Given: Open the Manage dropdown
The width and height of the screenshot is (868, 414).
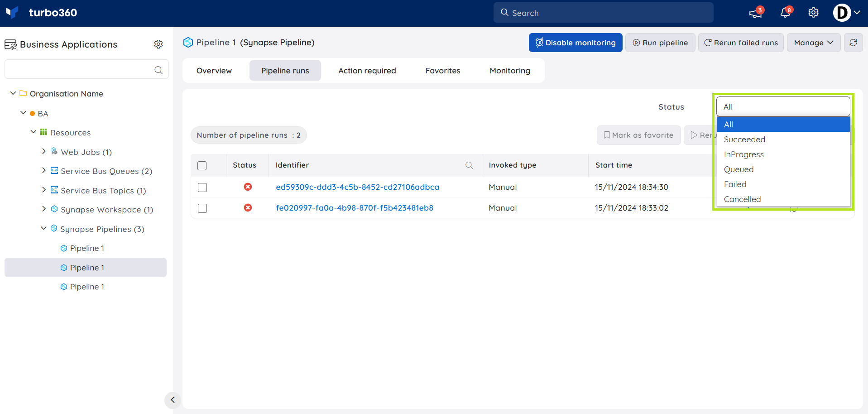Looking at the screenshot, I should click(x=814, y=43).
